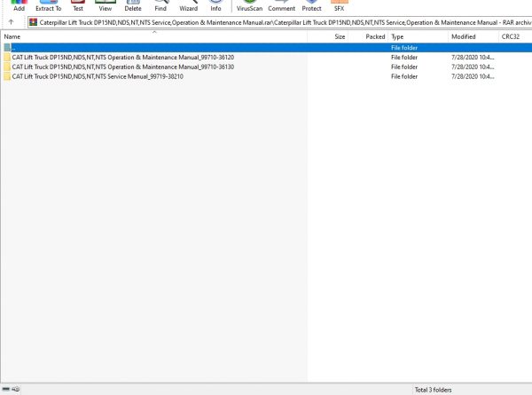Screen dimensions: 532x395
Task: Sort by Name column header
Action: (x=154, y=36)
